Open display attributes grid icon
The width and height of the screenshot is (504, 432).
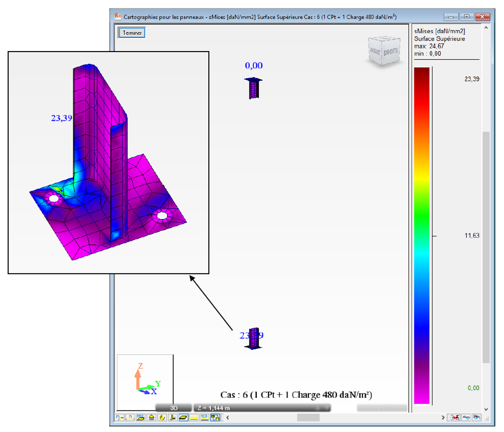point(215,417)
